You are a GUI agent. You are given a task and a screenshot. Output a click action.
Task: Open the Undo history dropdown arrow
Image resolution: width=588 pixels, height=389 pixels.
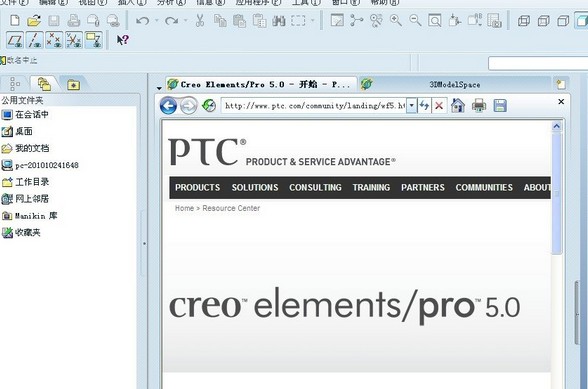click(156, 20)
